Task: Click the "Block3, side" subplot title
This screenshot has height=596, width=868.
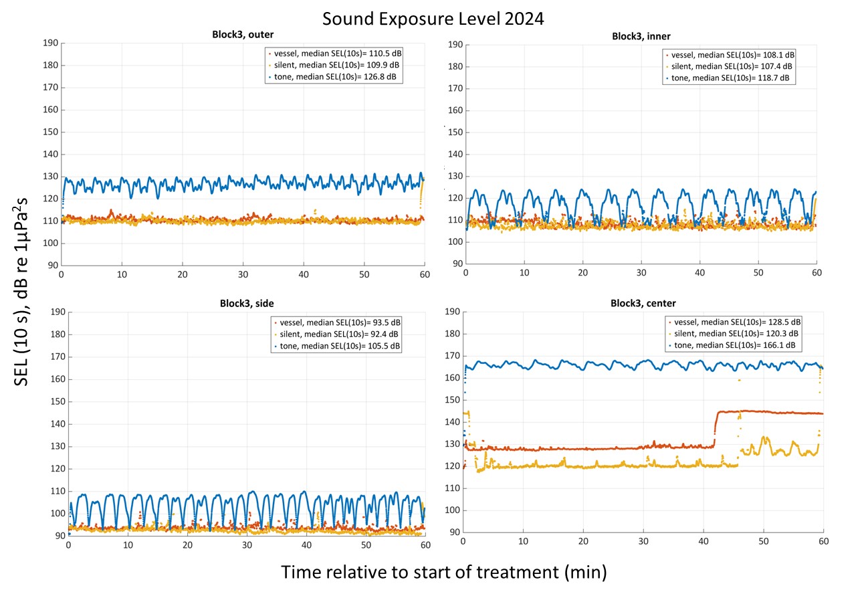Action: coord(247,303)
